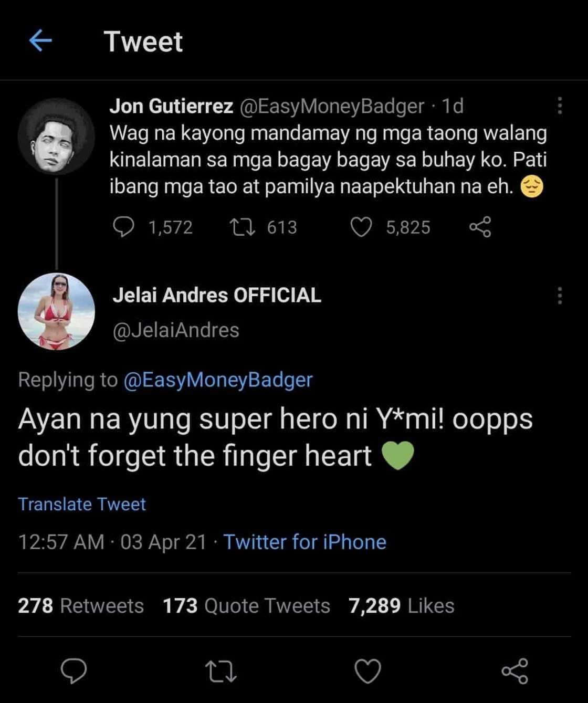Click Translate Tweet link
The width and height of the screenshot is (588, 703).
pos(82,504)
